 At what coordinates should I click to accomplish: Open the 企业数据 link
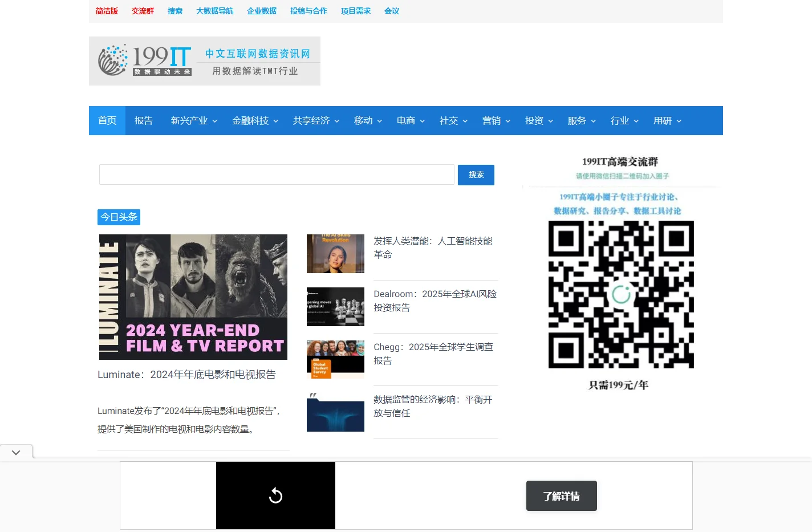click(262, 11)
